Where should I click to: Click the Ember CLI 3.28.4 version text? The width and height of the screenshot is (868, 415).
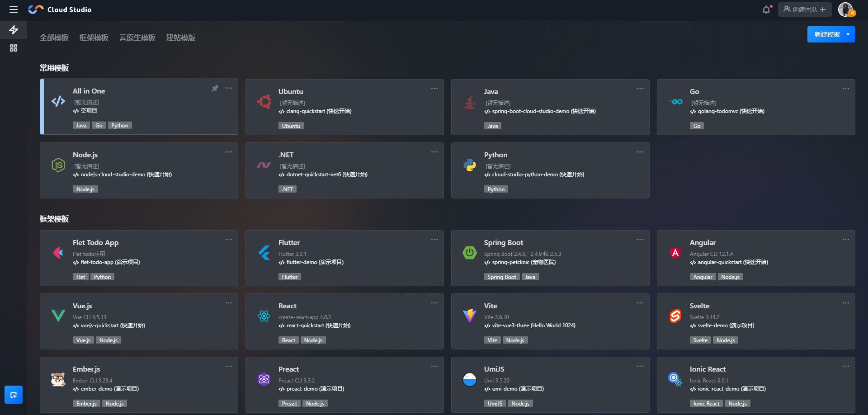pyautogui.click(x=93, y=381)
